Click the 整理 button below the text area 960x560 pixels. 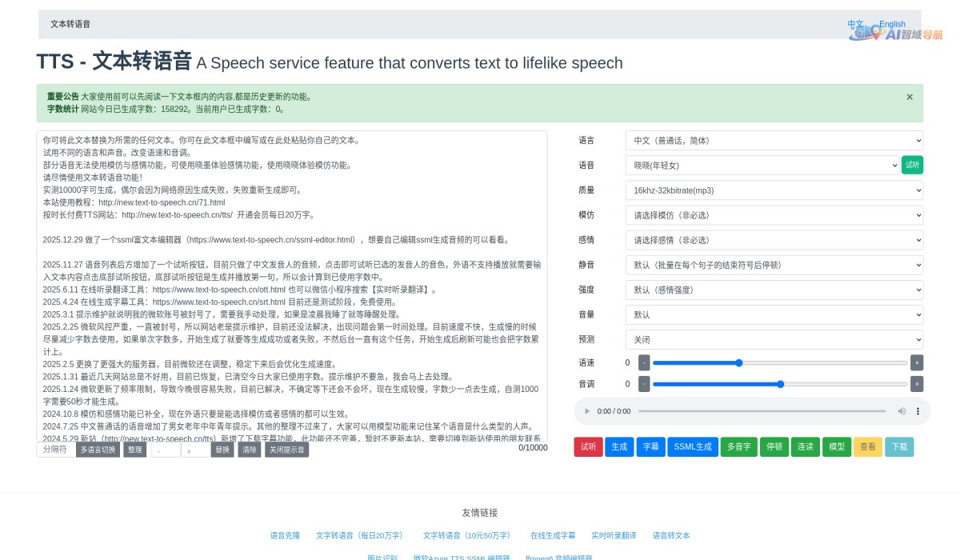pos(134,450)
